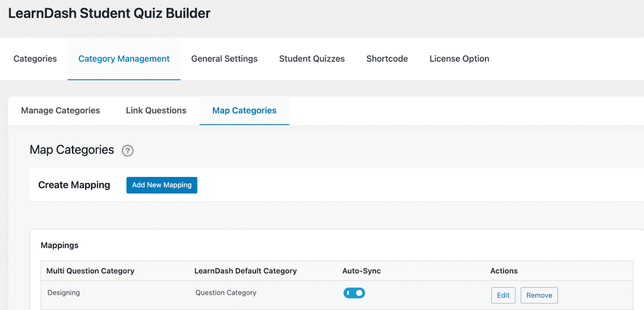Edit the Designing mapping
644x310 pixels.
[503, 296]
